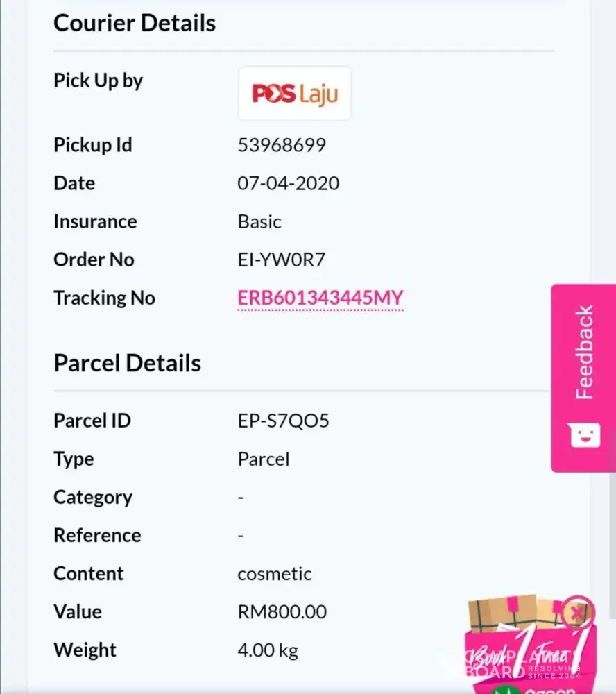Click the Parcel type value
Image resolution: width=616 pixels, height=694 pixels.
click(x=264, y=459)
